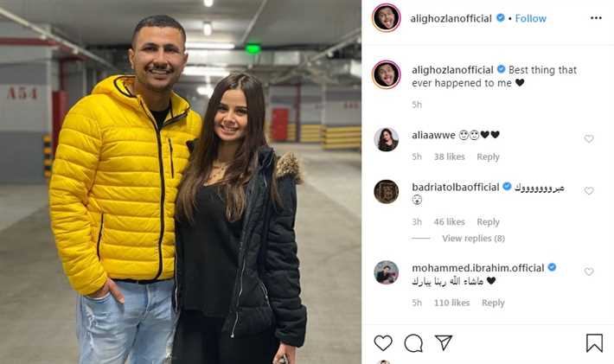Image resolution: width=614 pixels, height=364 pixels.
Task: Reply to mohammed.ibrahim.official's comment
Action: (x=493, y=303)
